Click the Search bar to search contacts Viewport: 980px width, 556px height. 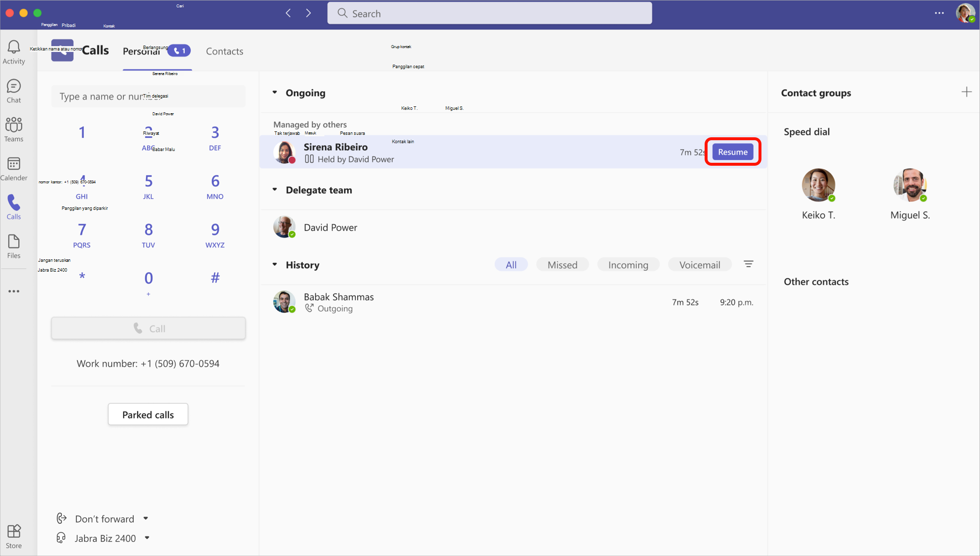tap(490, 13)
